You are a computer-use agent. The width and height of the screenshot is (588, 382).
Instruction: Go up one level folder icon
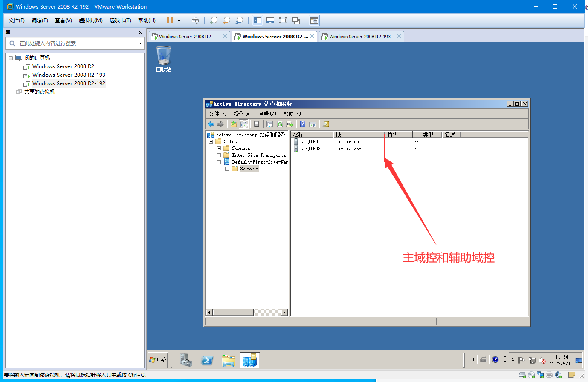233,124
